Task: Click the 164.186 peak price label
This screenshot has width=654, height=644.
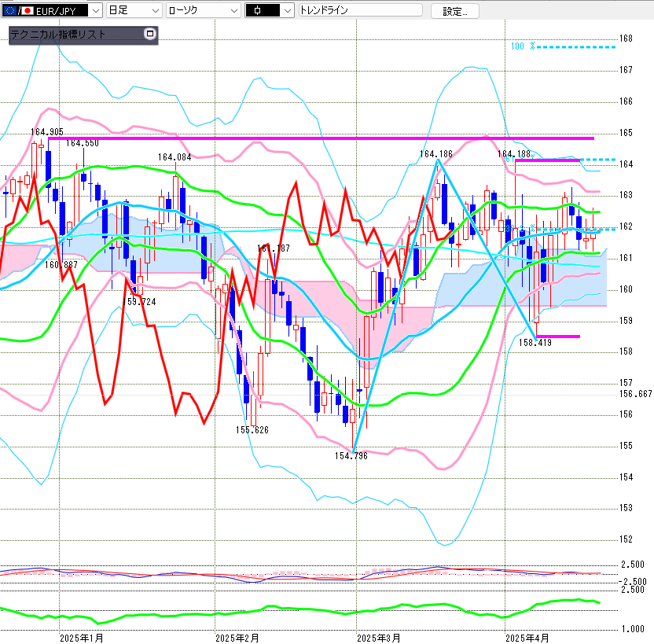Action: pyautogui.click(x=435, y=154)
